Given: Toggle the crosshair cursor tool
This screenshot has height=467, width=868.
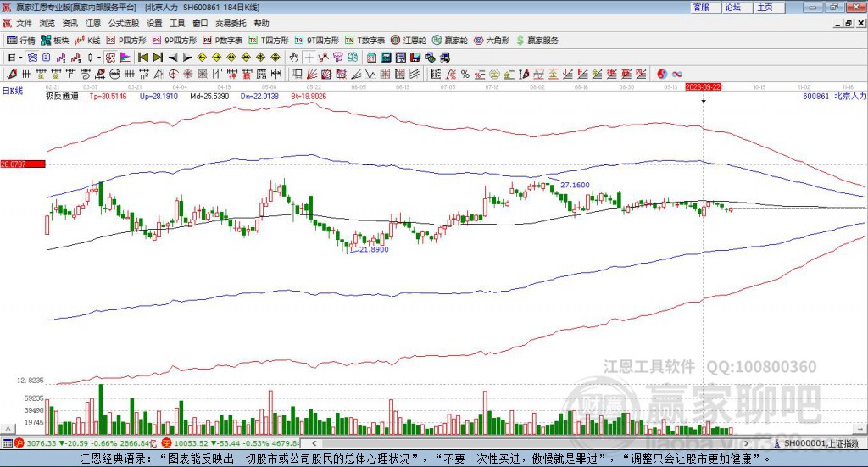Looking at the screenshot, I should pyautogui.click(x=309, y=58).
